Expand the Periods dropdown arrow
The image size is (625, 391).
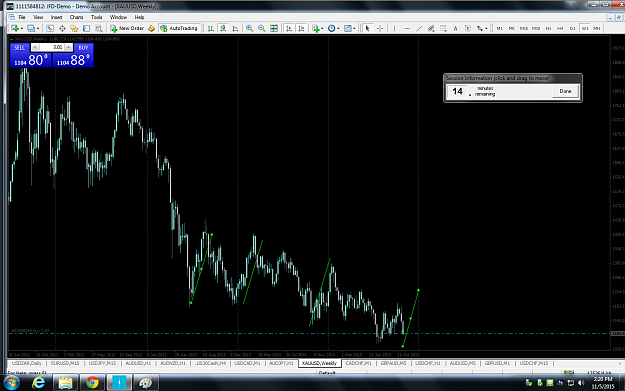[338, 29]
